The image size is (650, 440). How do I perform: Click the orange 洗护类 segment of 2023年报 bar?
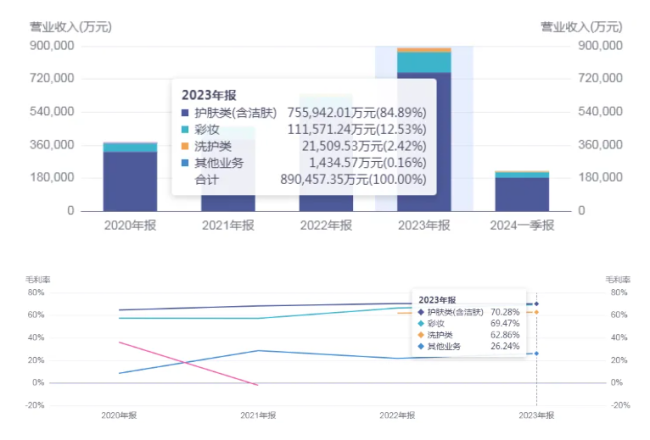(424, 50)
